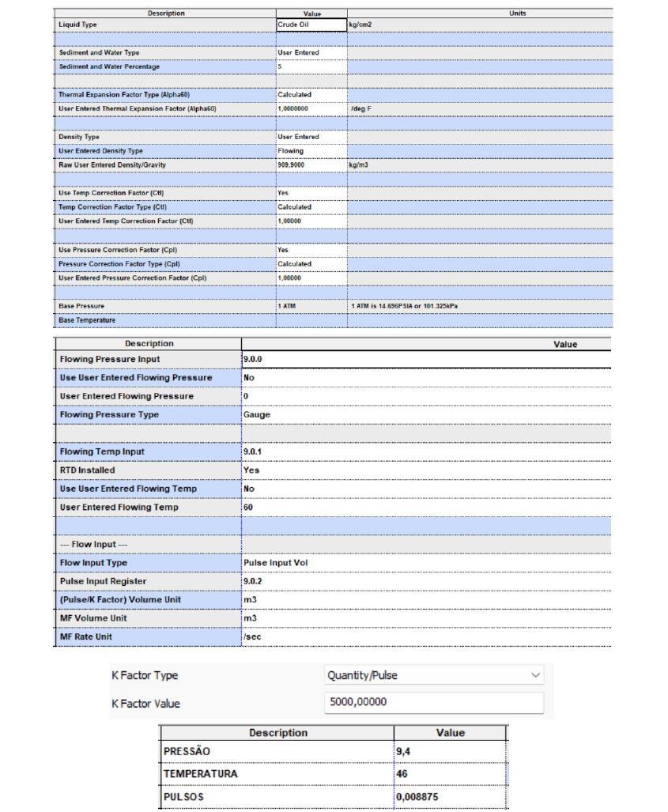
Task: Select the MF Rate Unit /sec value
Action: point(426,637)
